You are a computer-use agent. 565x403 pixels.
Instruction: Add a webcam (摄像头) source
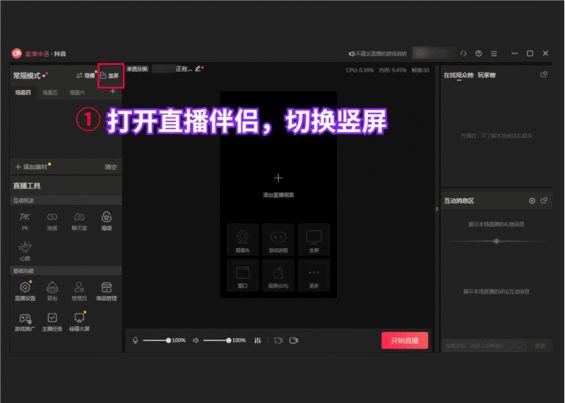(x=243, y=240)
